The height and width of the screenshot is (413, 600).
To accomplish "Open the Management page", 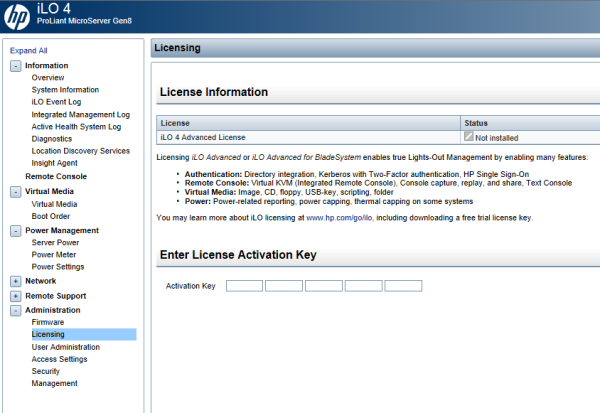I will click(x=54, y=383).
